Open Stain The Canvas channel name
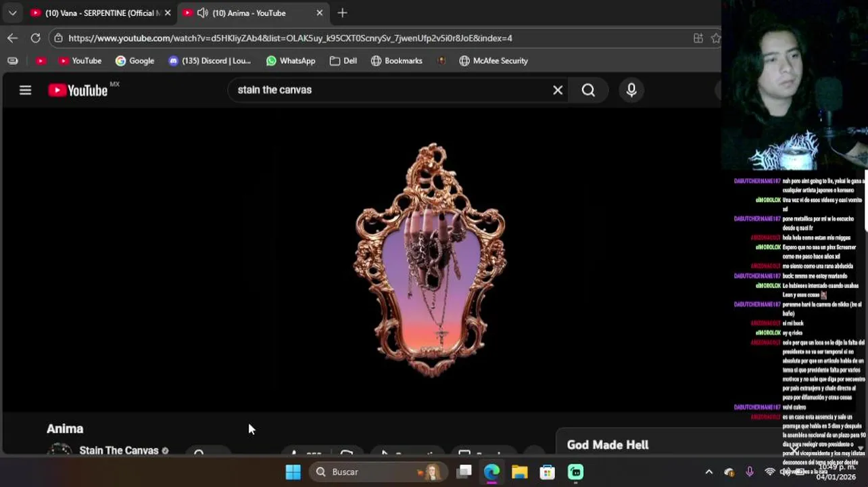The width and height of the screenshot is (868, 487). [119, 450]
